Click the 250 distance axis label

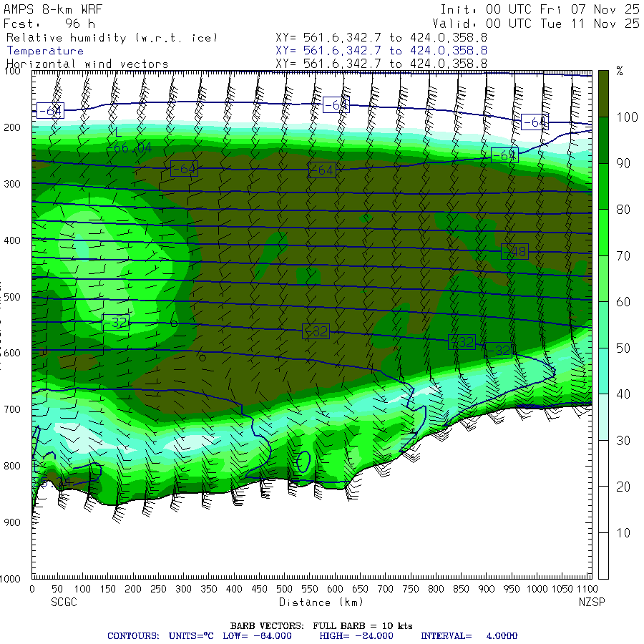pyautogui.click(x=158, y=589)
